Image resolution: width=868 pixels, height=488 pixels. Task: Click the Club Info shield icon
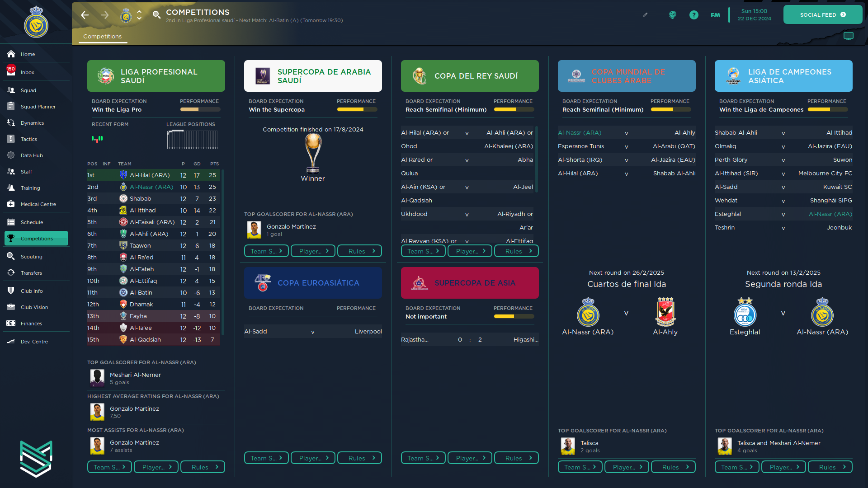11,291
